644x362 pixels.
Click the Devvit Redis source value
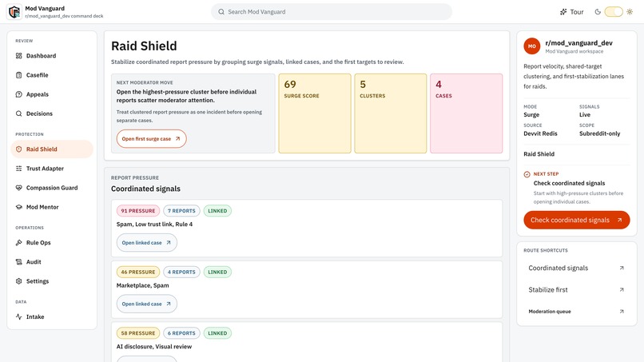click(540, 133)
